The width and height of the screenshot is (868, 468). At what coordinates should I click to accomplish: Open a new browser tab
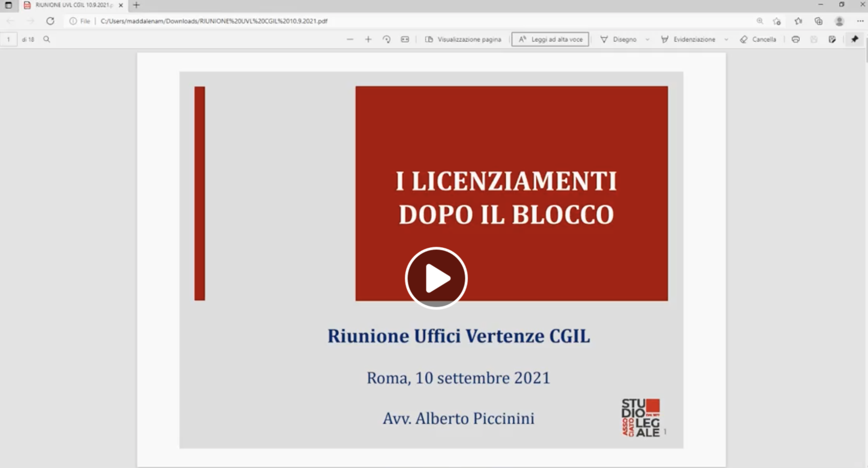136,5
